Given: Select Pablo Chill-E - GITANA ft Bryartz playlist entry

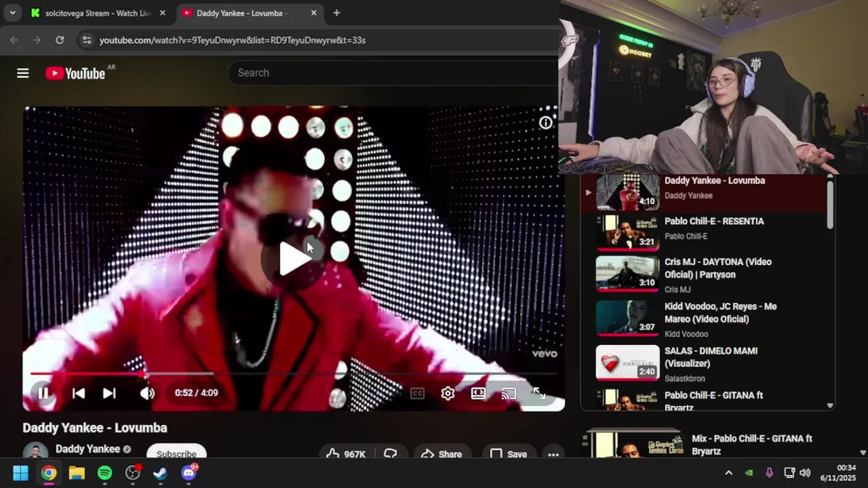Looking at the screenshot, I should tap(705, 400).
